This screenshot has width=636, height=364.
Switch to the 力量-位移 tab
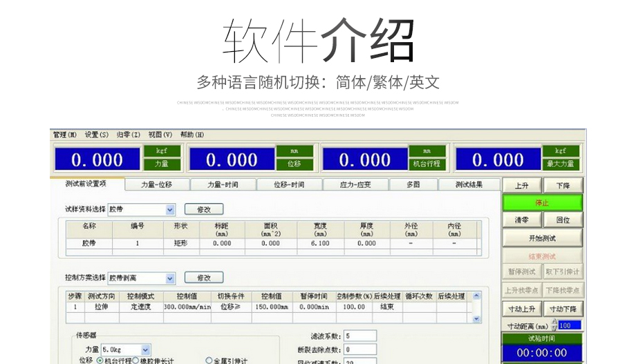pyautogui.click(x=156, y=185)
